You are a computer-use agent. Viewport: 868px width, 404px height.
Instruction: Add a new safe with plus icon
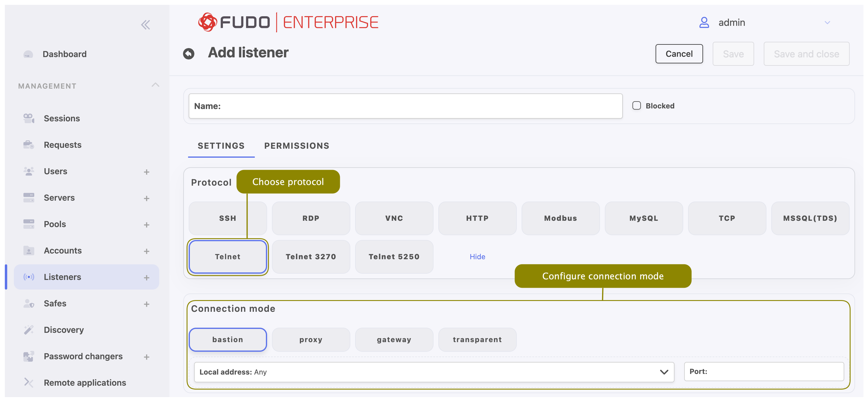(146, 304)
